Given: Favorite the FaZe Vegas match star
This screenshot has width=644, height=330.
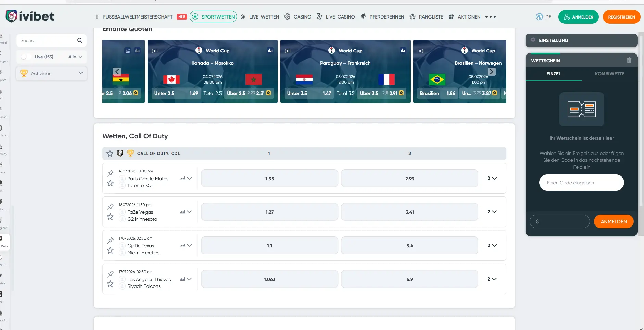Looking at the screenshot, I should point(110,217).
